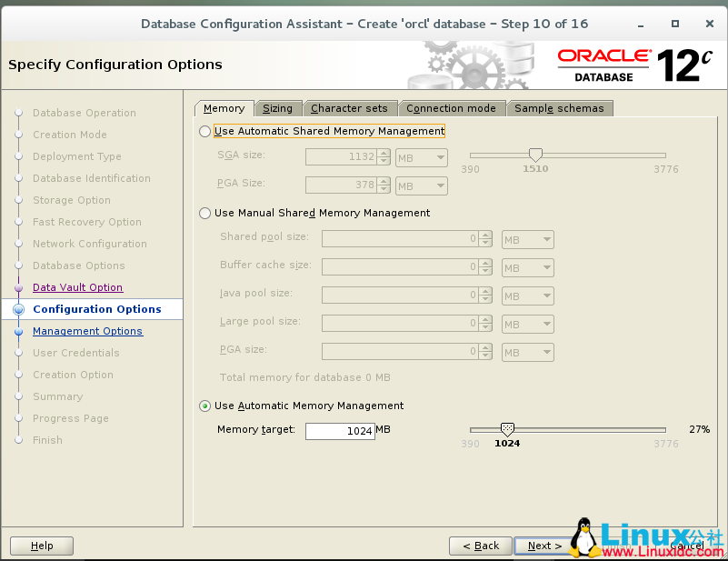The height and width of the screenshot is (561, 728).
Task: Return to the Data Vault Option step
Action: coord(77,286)
